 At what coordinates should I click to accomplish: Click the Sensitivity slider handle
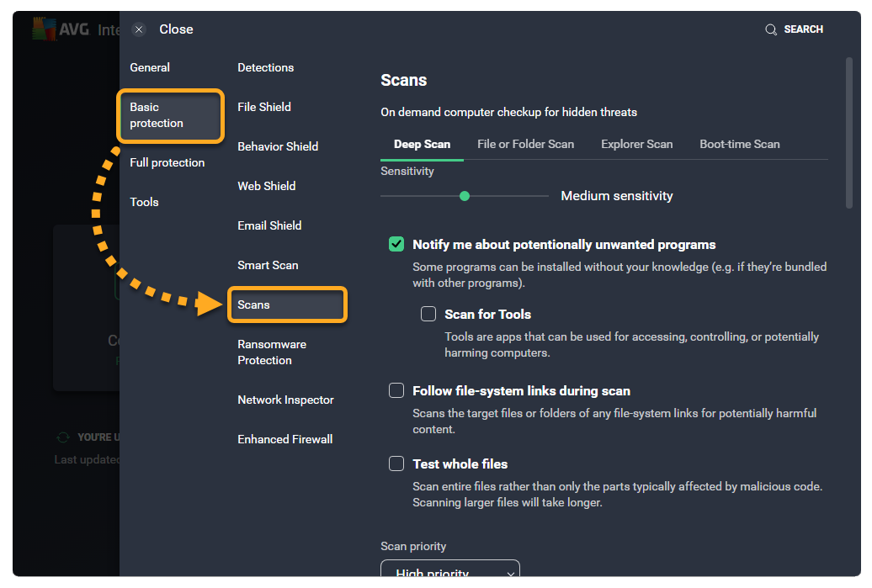(x=465, y=196)
